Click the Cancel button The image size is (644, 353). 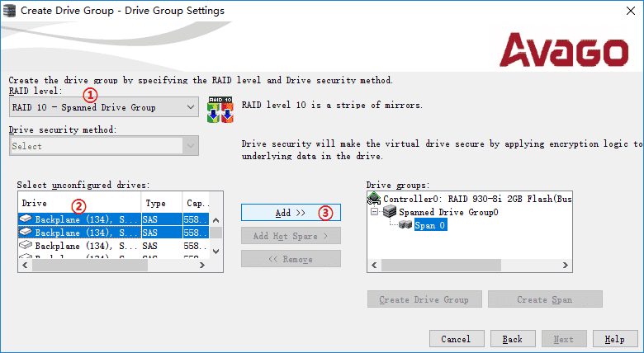(x=457, y=339)
